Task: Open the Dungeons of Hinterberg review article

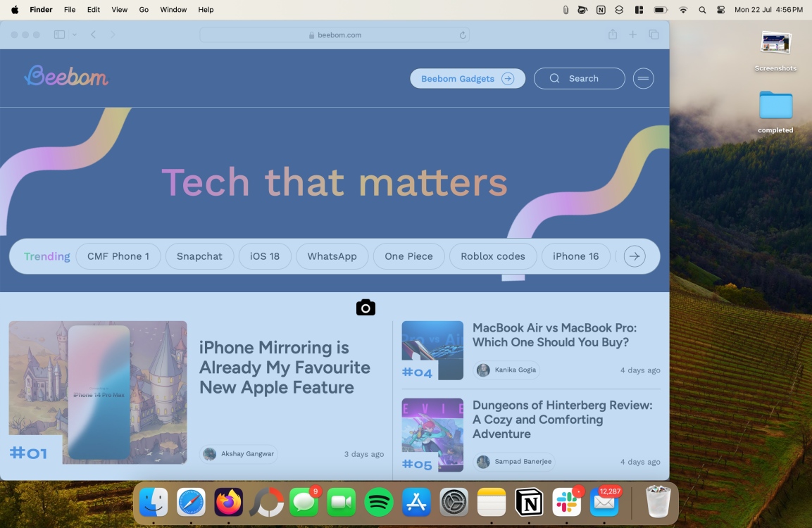Action: [562, 420]
